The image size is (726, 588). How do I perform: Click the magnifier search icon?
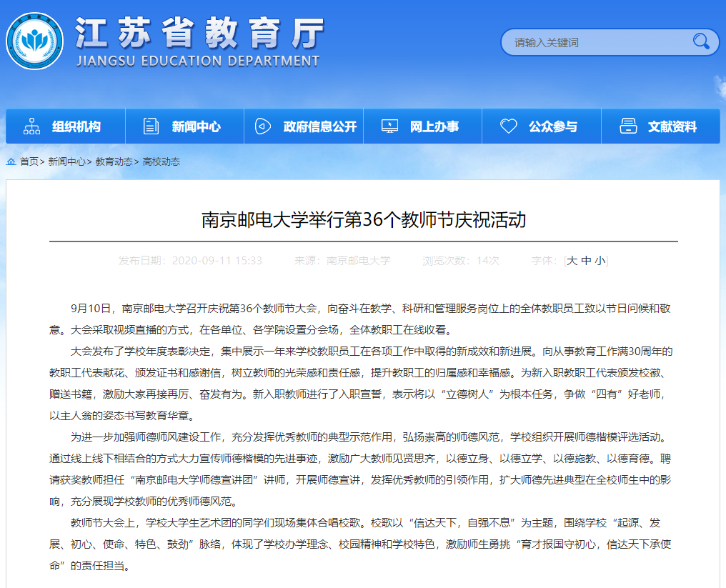click(x=701, y=41)
